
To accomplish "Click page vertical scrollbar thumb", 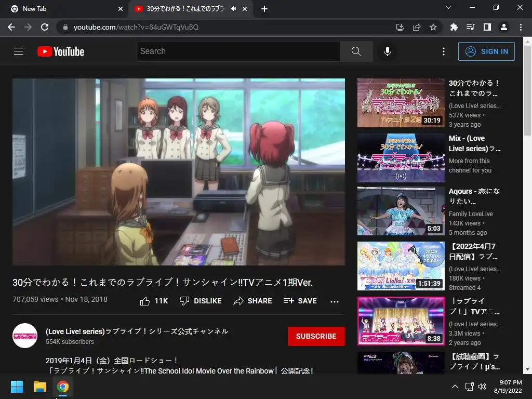I will 527,90.
